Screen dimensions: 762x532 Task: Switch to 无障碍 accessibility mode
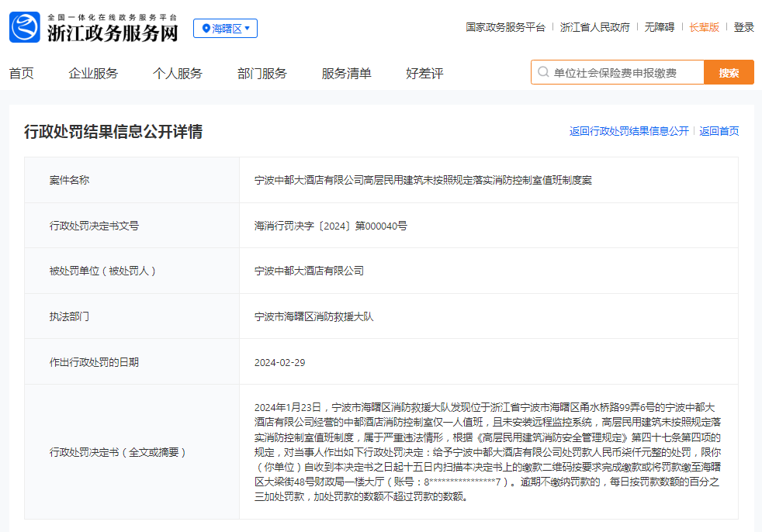click(x=660, y=27)
